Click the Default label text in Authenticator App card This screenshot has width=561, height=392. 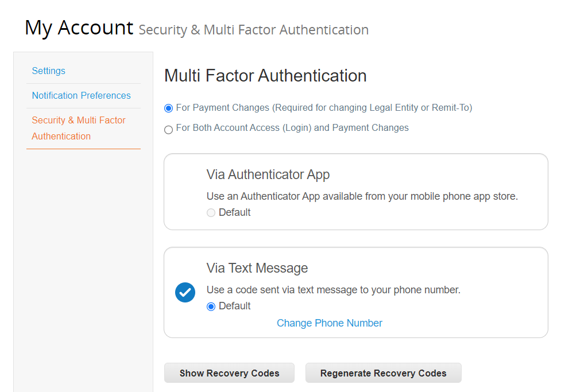point(235,212)
